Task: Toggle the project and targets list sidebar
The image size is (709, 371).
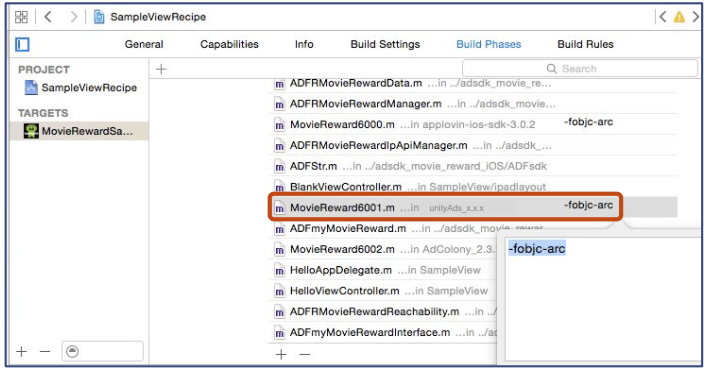Action: [22, 44]
